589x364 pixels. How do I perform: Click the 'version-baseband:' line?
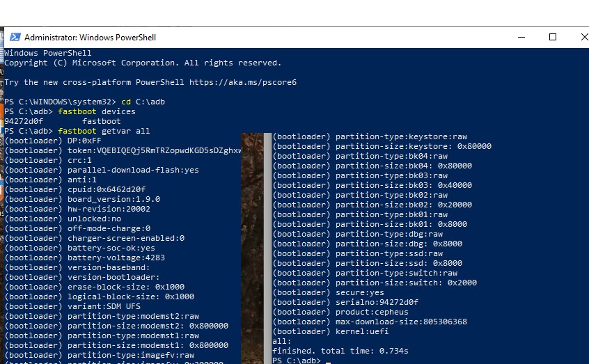77,268
